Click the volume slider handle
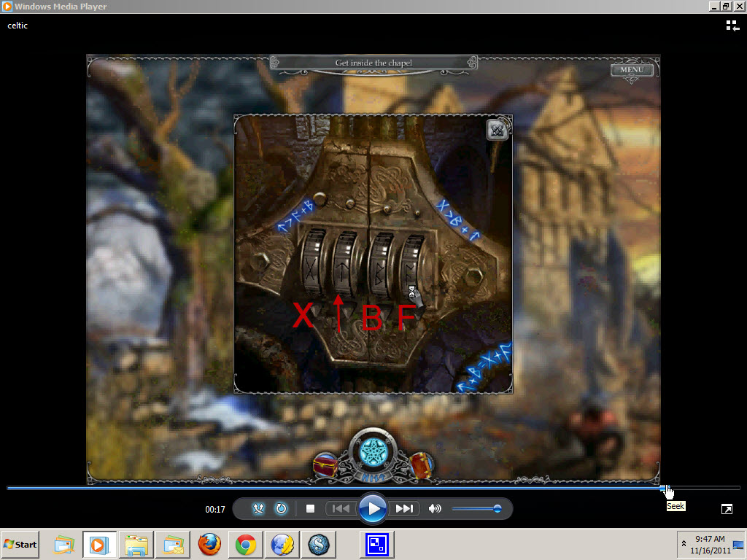The image size is (747, 560). (x=497, y=509)
